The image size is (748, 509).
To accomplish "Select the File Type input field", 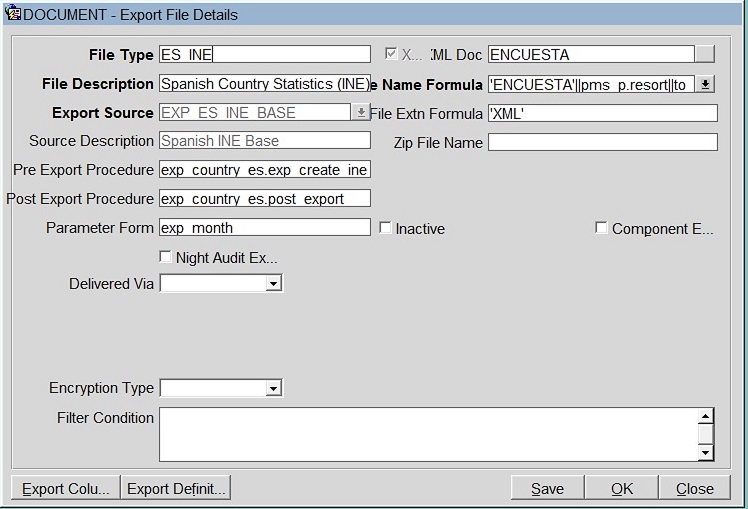I will point(264,54).
